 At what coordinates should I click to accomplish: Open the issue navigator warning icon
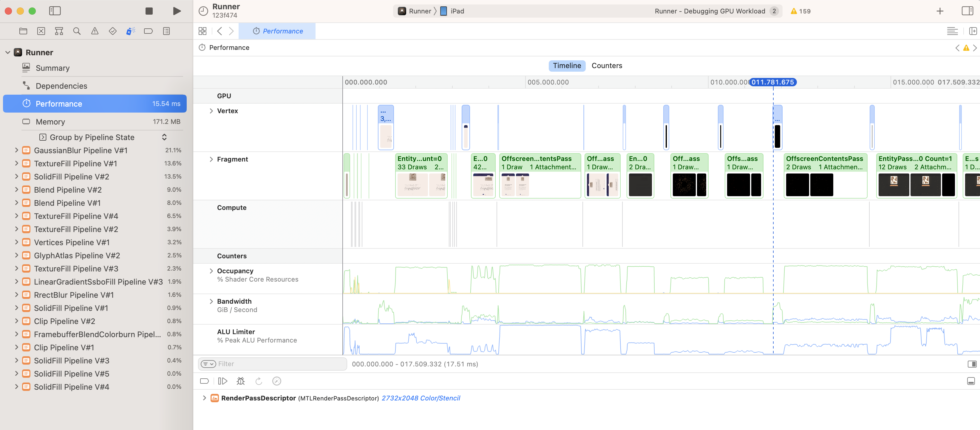tap(95, 31)
